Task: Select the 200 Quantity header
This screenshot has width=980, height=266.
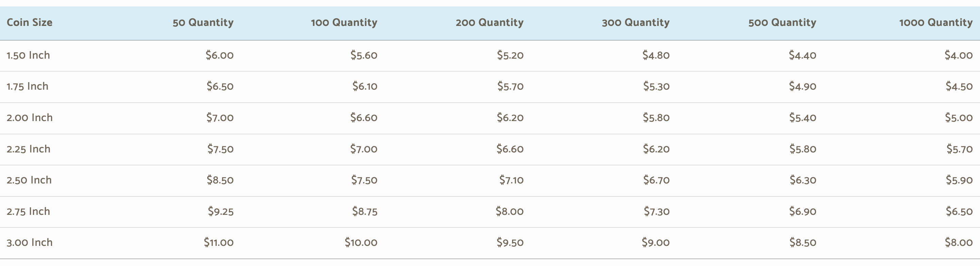Action: pos(490,23)
